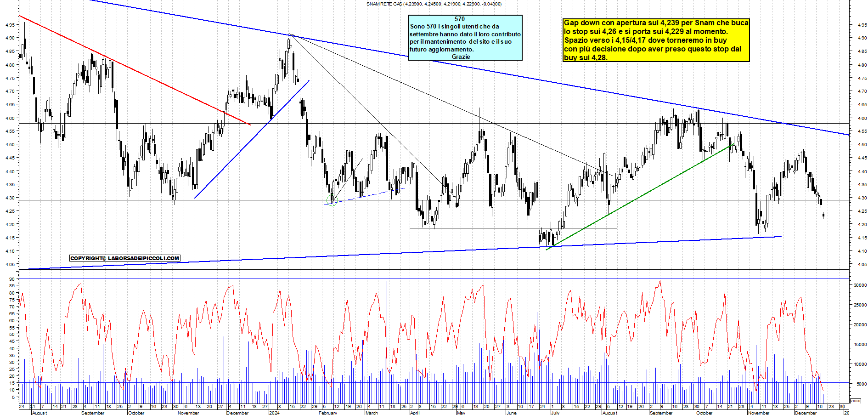
Task: Click 4.30 on the right price axis
Action: [x=862, y=198]
